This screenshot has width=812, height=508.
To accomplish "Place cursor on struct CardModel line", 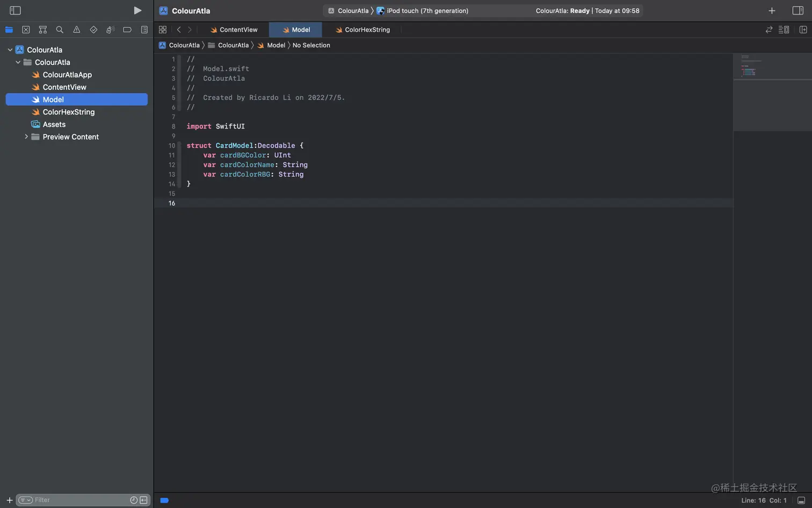I will coord(245,146).
